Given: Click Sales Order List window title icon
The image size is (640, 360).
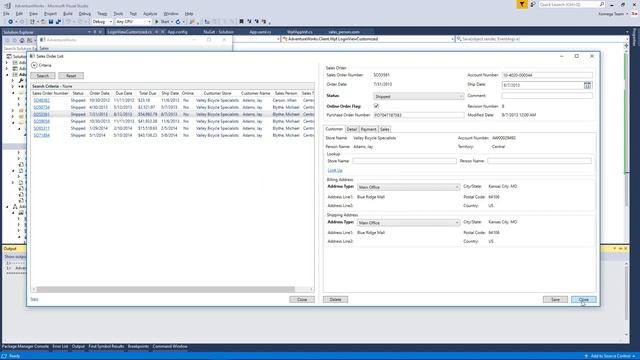Looking at the screenshot, I should tap(32, 56).
